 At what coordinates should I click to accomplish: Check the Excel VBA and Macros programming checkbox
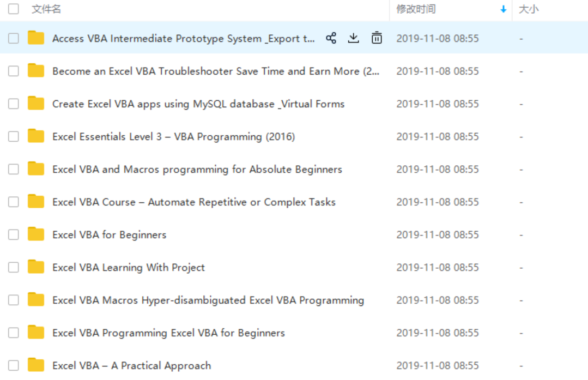(x=14, y=169)
